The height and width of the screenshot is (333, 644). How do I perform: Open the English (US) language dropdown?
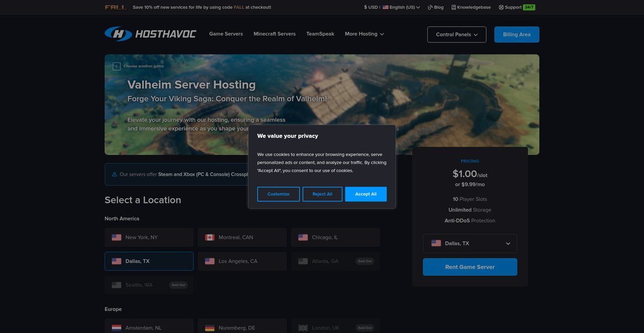pos(401,8)
